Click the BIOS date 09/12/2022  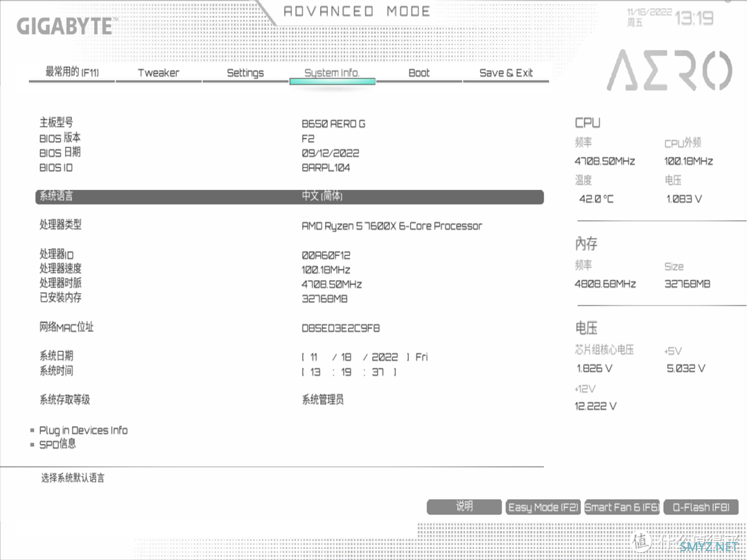(x=330, y=153)
